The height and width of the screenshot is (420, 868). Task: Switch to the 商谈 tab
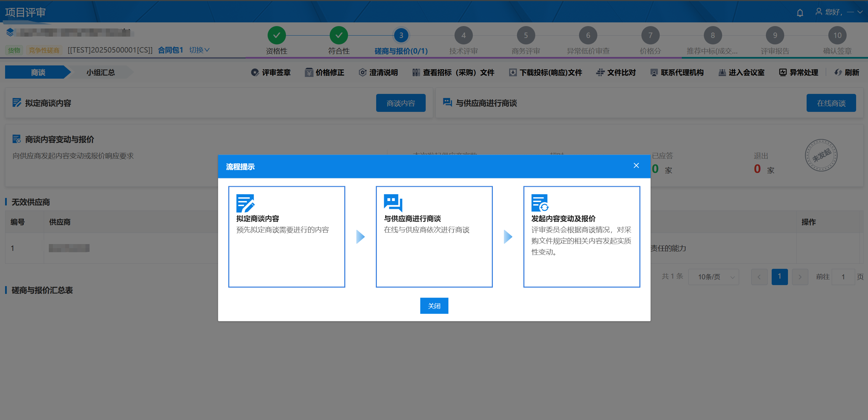coord(38,72)
